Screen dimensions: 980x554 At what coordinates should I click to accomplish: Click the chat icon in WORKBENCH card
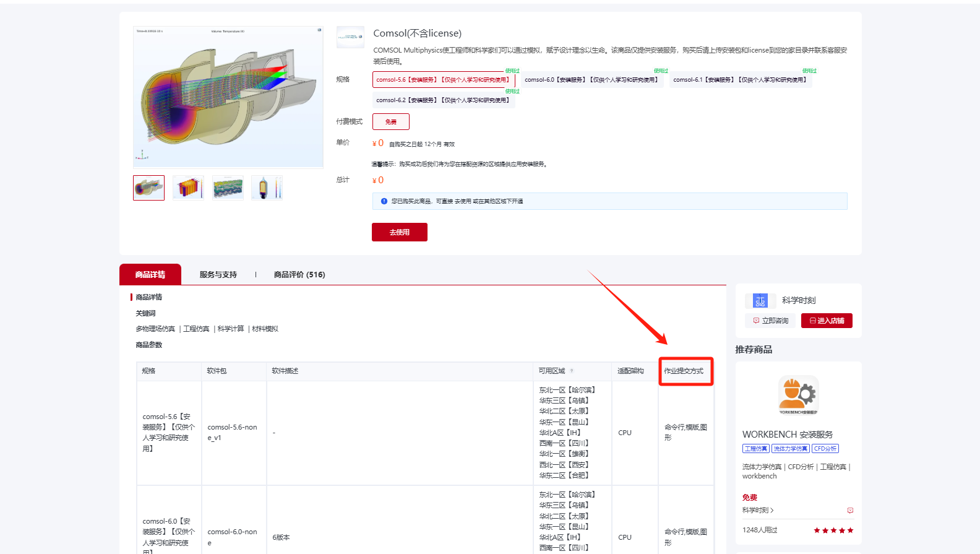click(850, 511)
